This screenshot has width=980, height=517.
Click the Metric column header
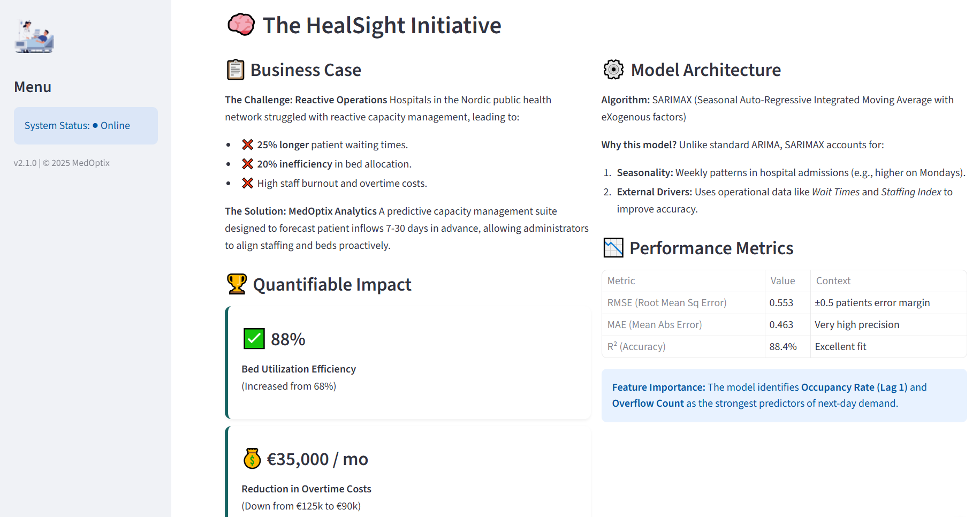point(621,281)
